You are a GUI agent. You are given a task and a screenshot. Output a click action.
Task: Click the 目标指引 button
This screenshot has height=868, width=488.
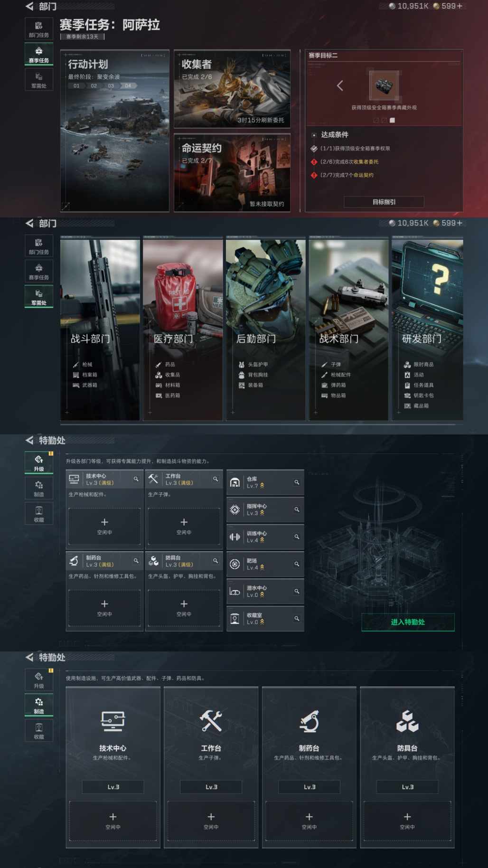384,202
